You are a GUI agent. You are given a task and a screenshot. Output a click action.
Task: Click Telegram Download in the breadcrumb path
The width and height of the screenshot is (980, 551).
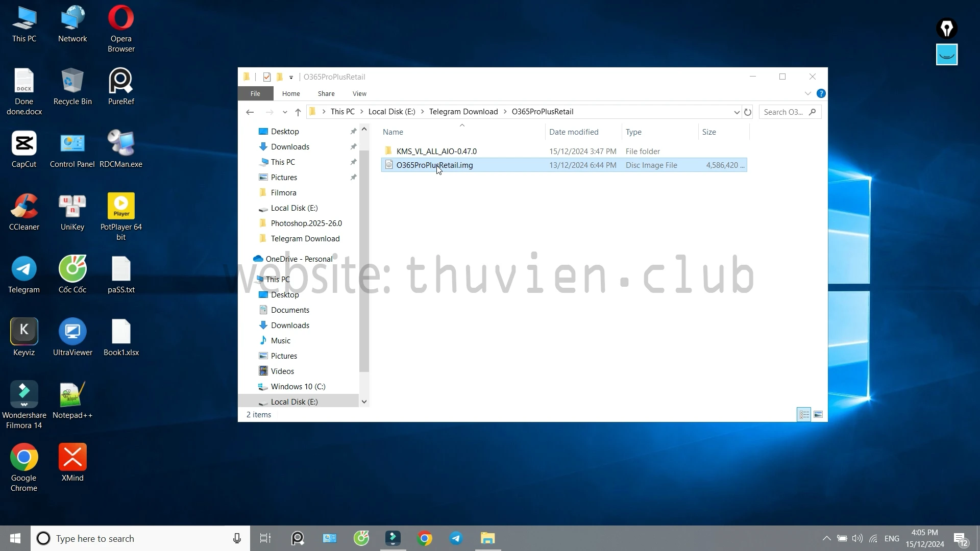click(463, 112)
